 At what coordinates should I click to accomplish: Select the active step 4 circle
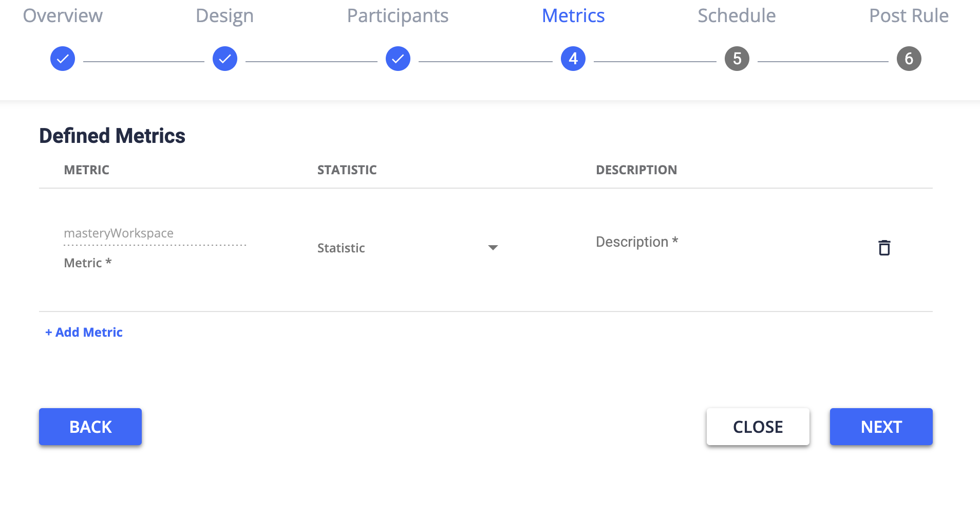pos(572,58)
